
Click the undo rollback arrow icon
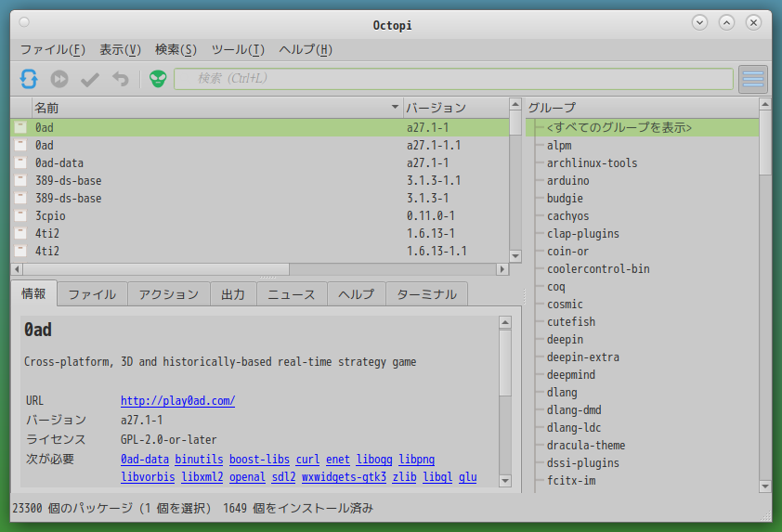tap(120, 79)
